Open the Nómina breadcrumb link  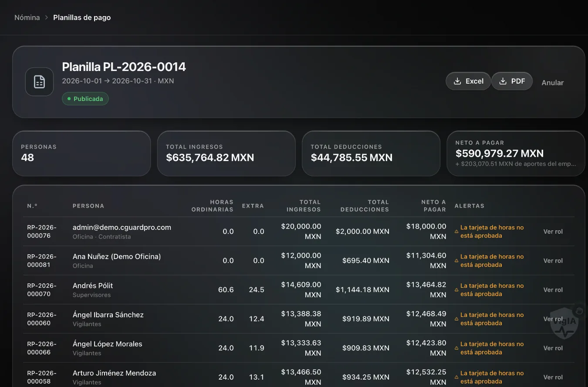pyautogui.click(x=27, y=17)
